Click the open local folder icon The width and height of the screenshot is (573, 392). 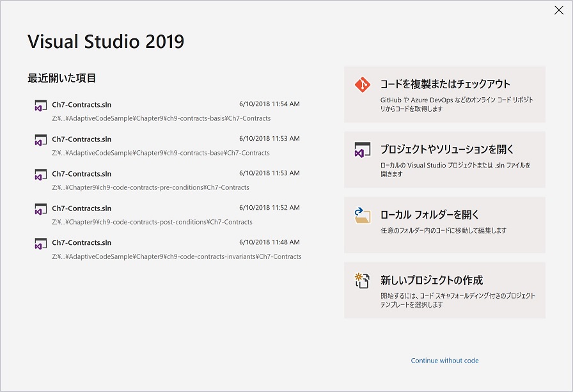[362, 214]
